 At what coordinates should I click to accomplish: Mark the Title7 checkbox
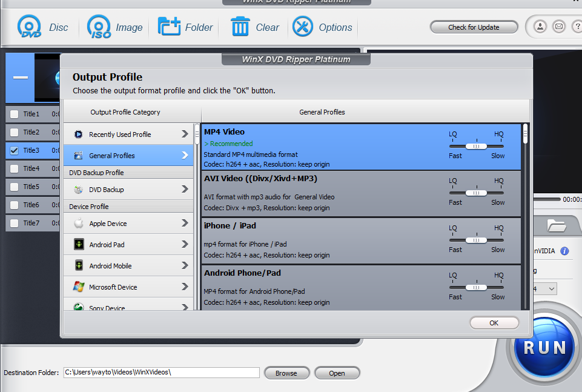[x=14, y=223]
